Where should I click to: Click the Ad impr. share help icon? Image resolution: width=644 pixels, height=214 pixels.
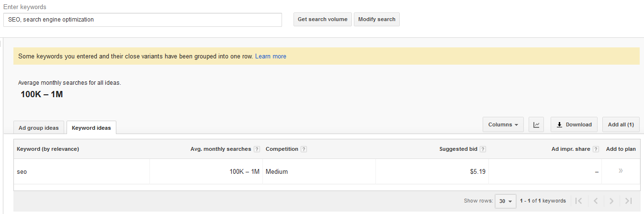click(x=596, y=149)
